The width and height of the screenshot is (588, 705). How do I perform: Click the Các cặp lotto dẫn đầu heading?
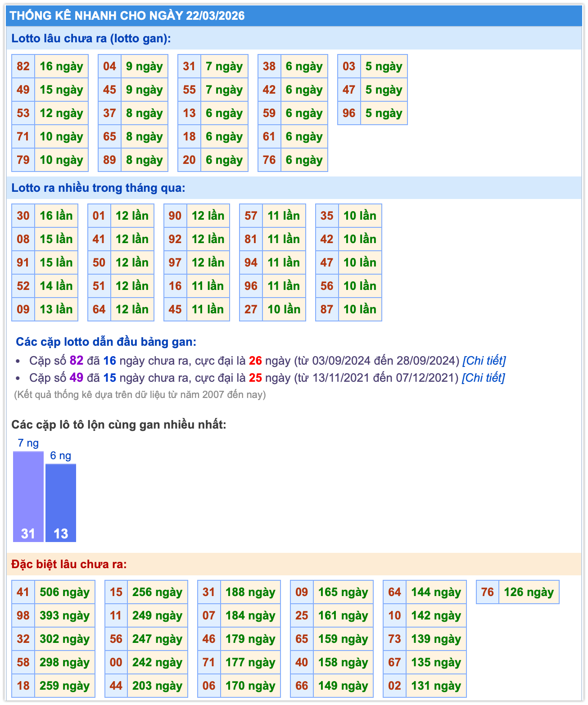[106, 342]
